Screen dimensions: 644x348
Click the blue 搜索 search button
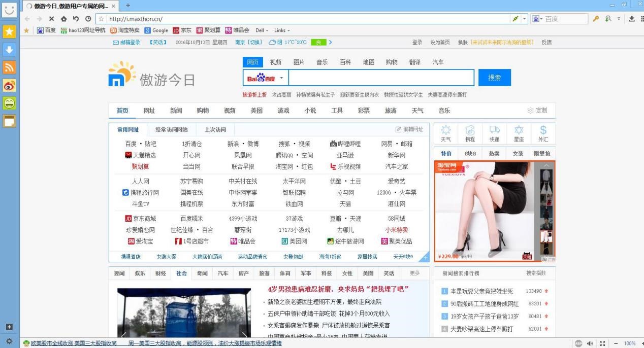click(494, 77)
